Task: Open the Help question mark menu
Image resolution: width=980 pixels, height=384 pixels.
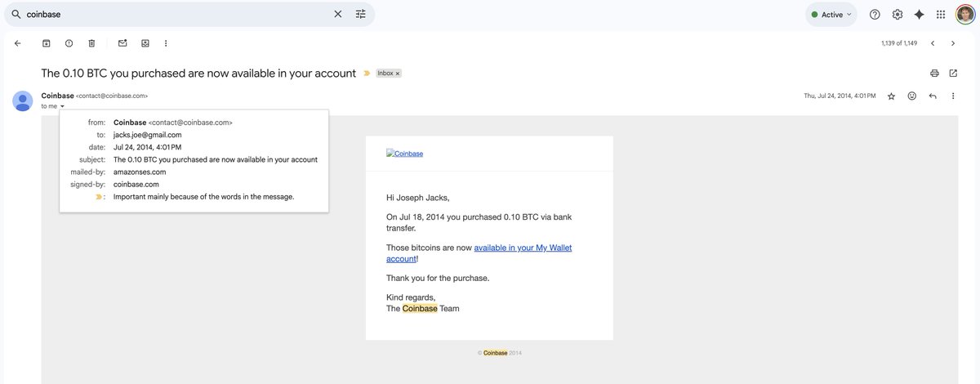Action: 875,15
